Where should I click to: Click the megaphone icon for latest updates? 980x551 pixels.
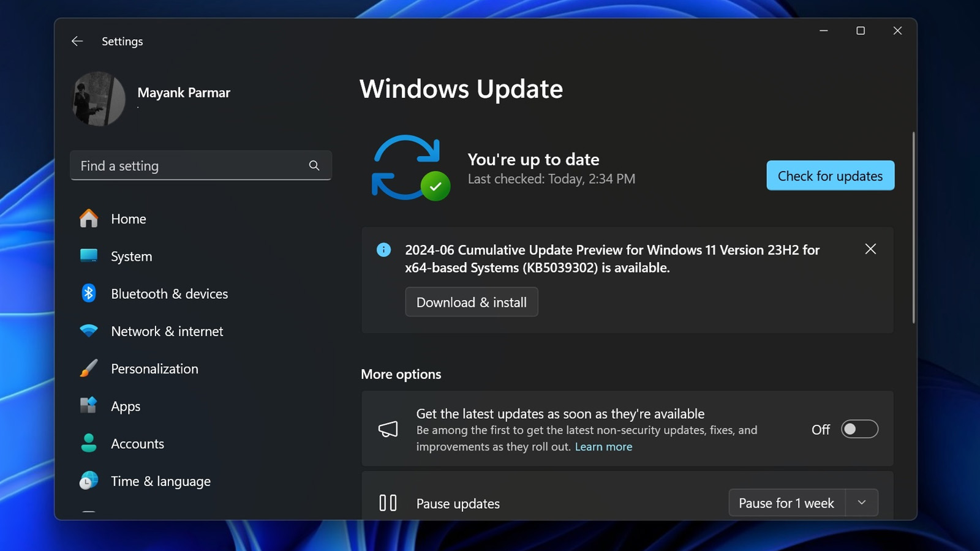(x=388, y=429)
